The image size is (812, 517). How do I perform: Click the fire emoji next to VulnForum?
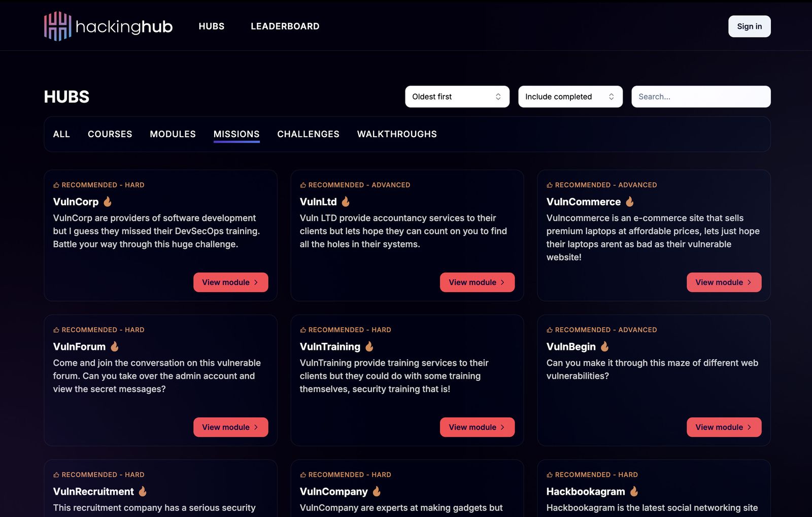(x=114, y=346)
